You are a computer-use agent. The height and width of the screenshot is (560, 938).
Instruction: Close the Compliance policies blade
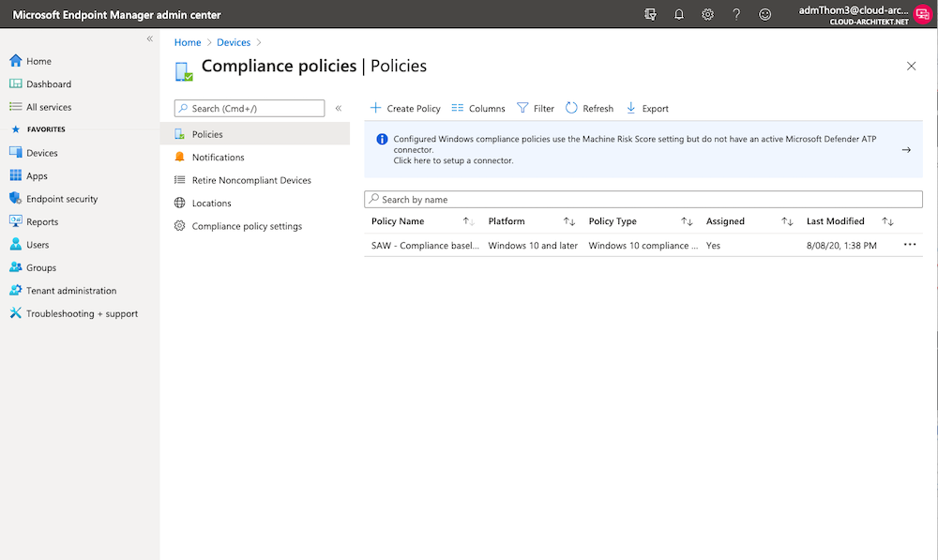pos(911,66)
